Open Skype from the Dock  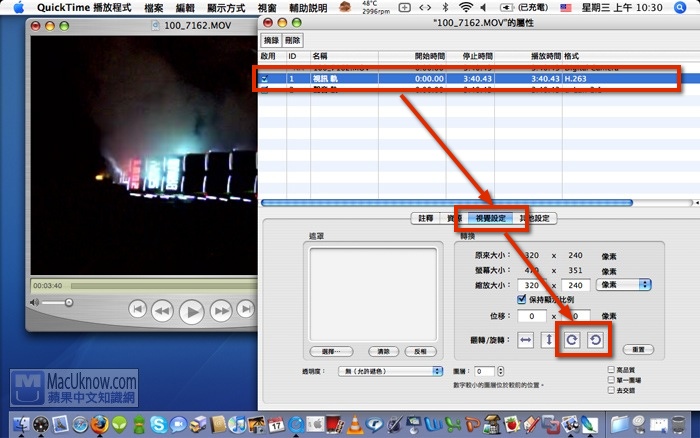tap(158, 424)
